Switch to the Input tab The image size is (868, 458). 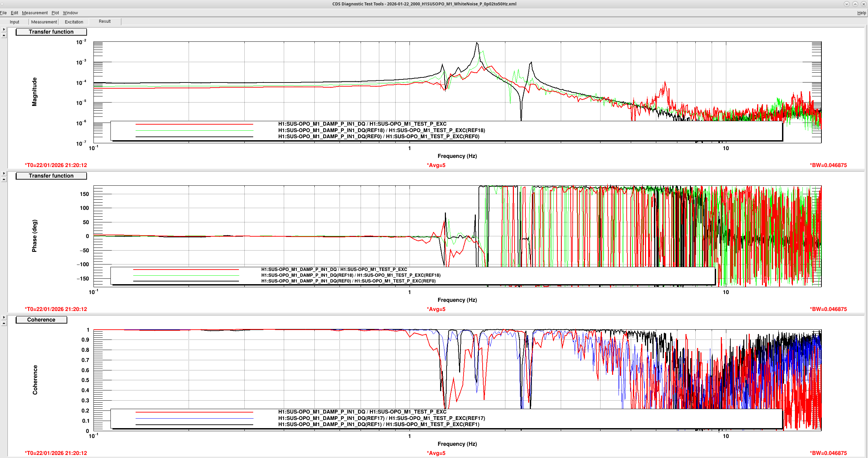pyautogui.click(x=15, y=22)
